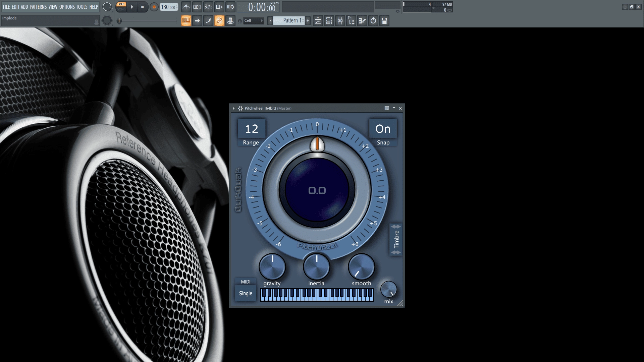Viewport: 644px width, 362px height.
Task: Open the FILE menu
Action: [6, 7]
